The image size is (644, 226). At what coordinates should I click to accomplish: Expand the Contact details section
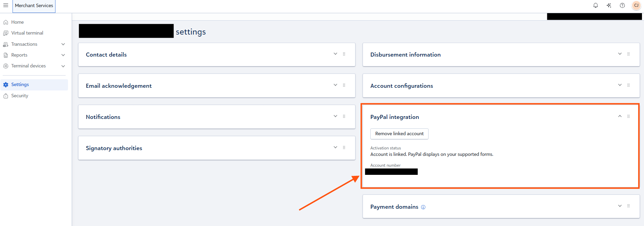(335, 54)
